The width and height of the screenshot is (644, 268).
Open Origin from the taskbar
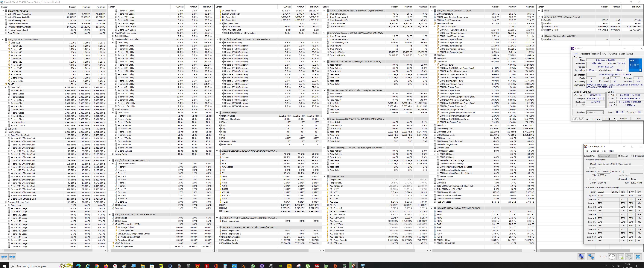tap(335, 266)
